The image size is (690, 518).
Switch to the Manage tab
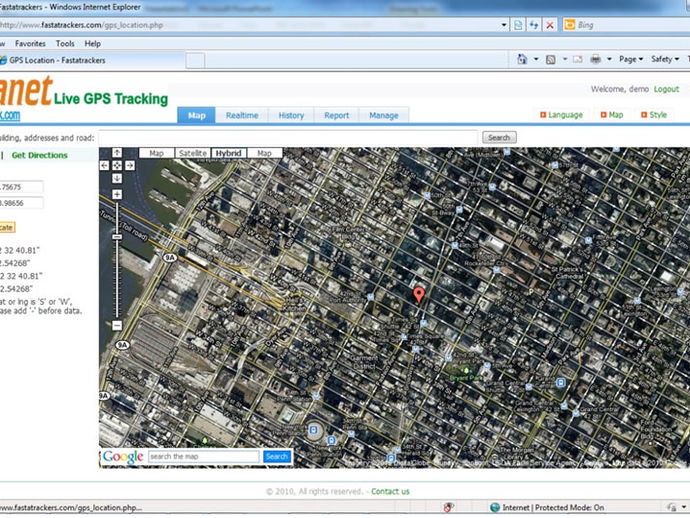point(384,115)
